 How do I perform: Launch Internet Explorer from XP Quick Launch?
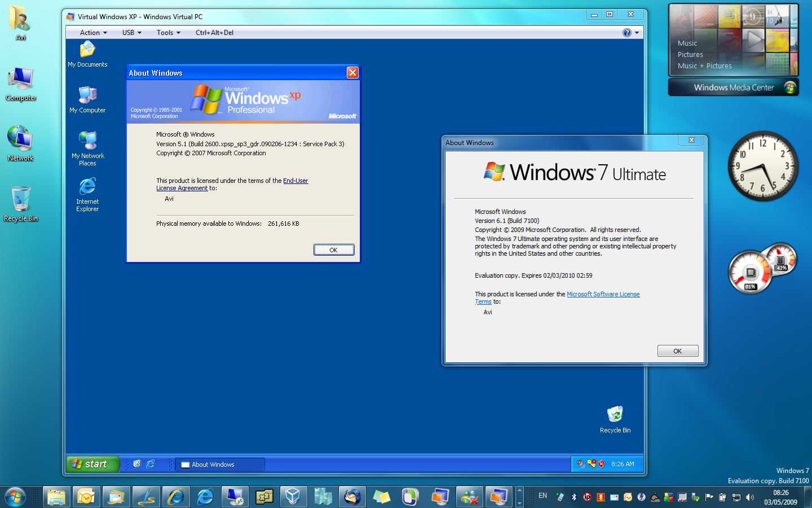pos(151,464)
